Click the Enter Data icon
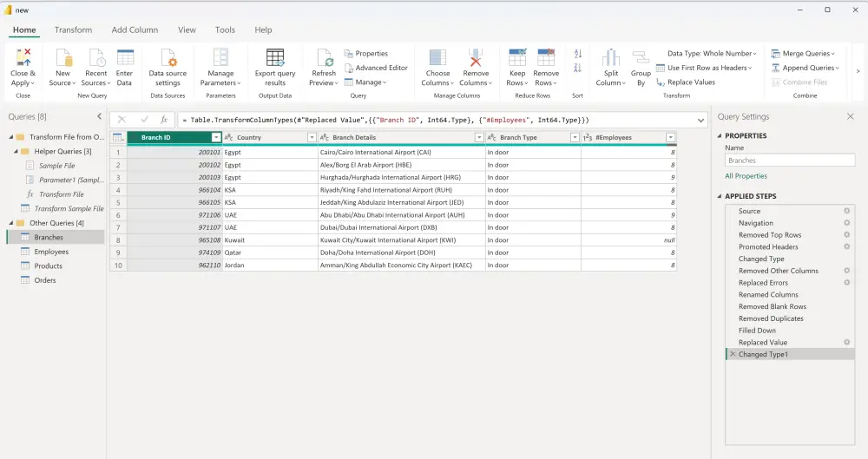 pos(125,57)
